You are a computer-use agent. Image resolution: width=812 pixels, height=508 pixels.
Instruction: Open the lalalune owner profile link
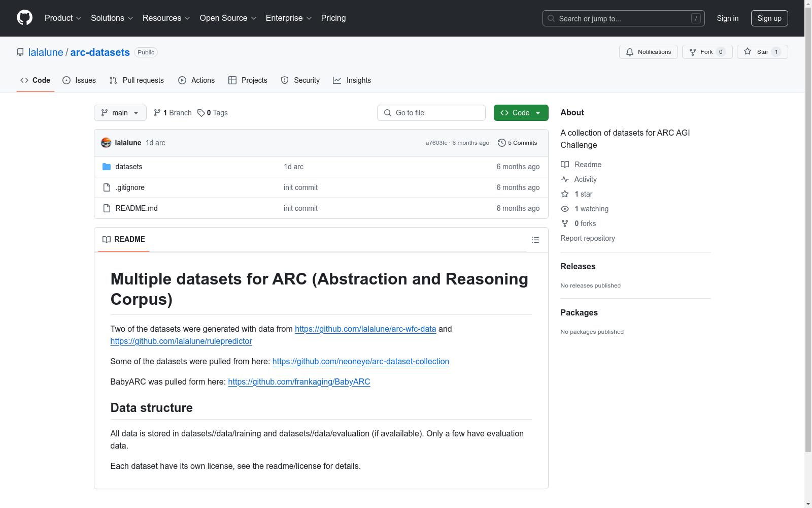click(x=46, y=52)
